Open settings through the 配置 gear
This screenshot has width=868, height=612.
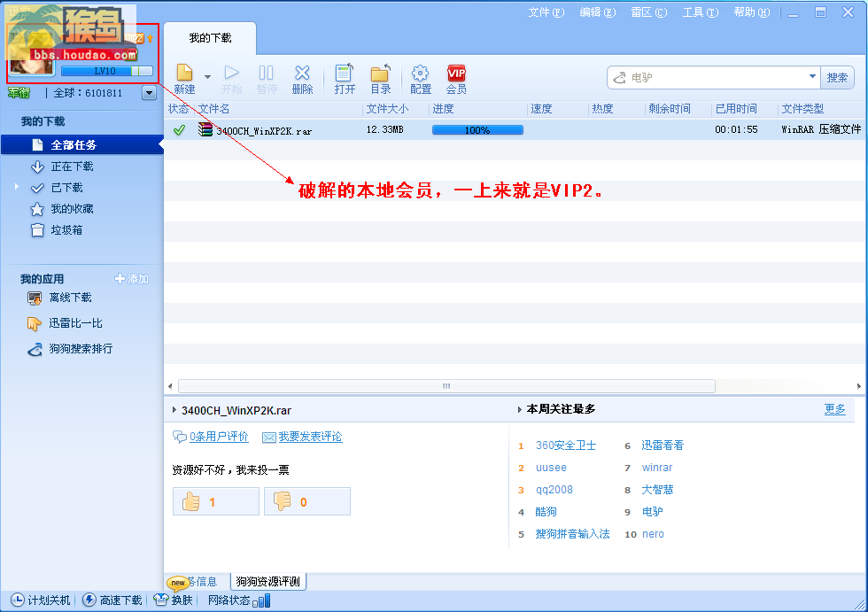[420, 79]
